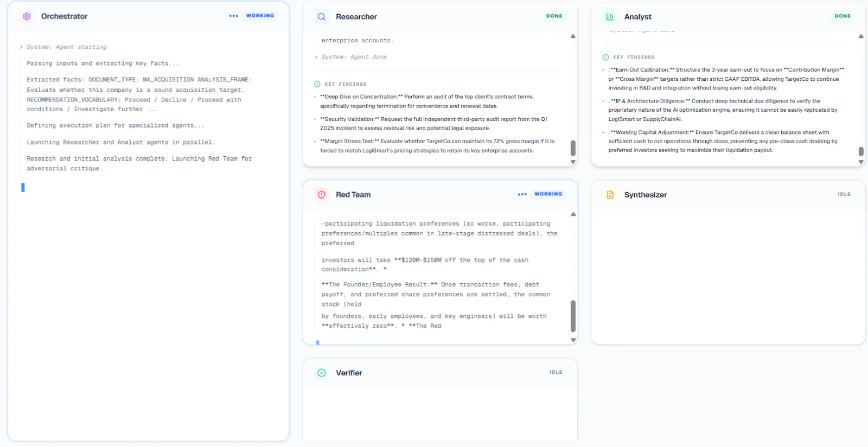Click the 'Deep Dive on Concentration' finding

(427, 101)
